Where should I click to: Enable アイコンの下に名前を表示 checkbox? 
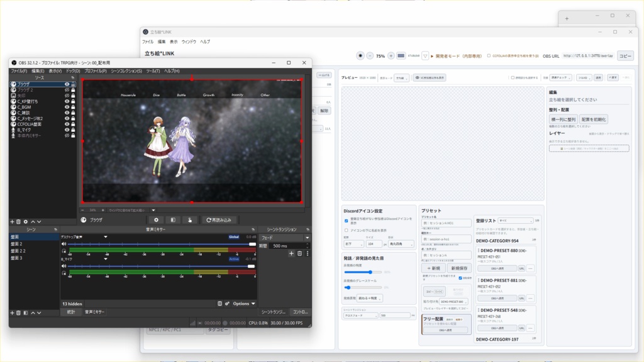click(x=347, y=230)
